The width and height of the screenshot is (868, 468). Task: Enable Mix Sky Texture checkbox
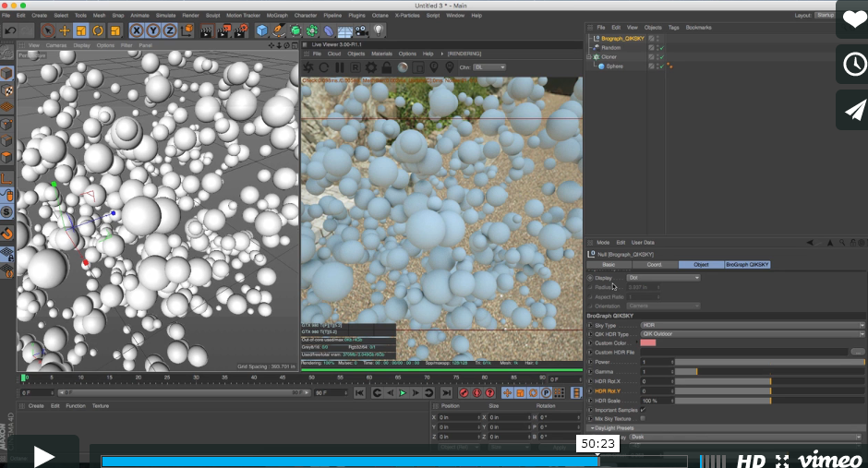tap(643, 419)
